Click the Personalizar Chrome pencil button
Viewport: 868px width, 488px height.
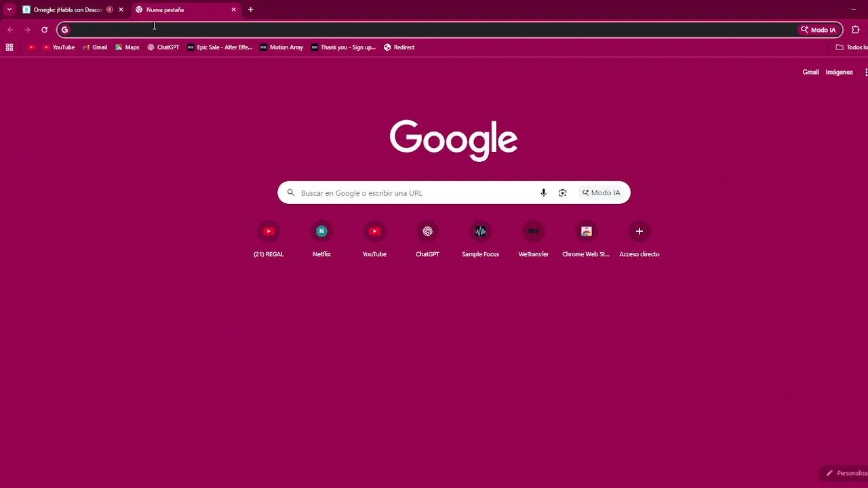pyautogui.click(x=845, y=473)
